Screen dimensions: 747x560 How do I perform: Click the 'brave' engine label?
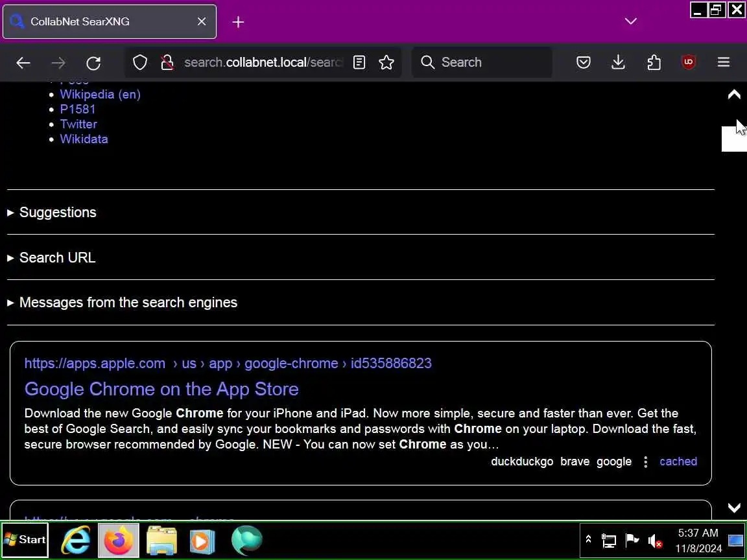click(575, 461)
